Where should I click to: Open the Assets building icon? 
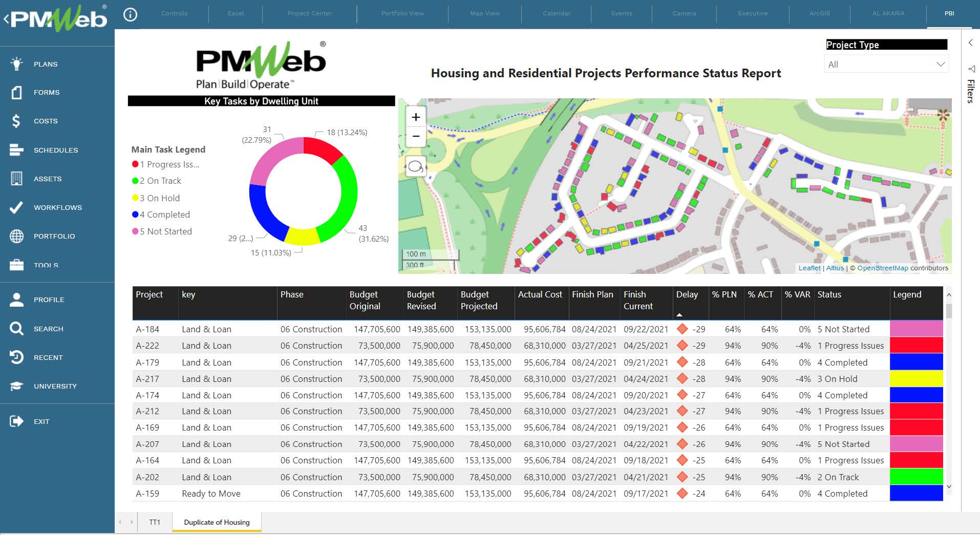pos(16,179)
